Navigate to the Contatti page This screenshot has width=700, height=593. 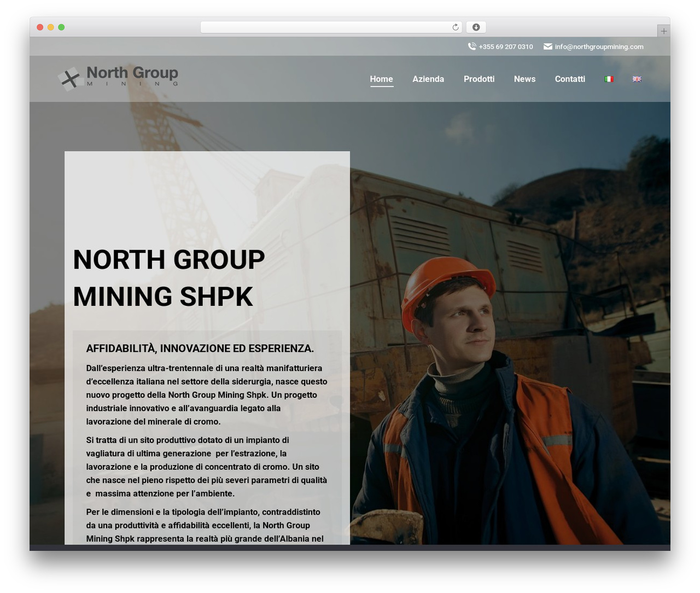coord(570,79)
